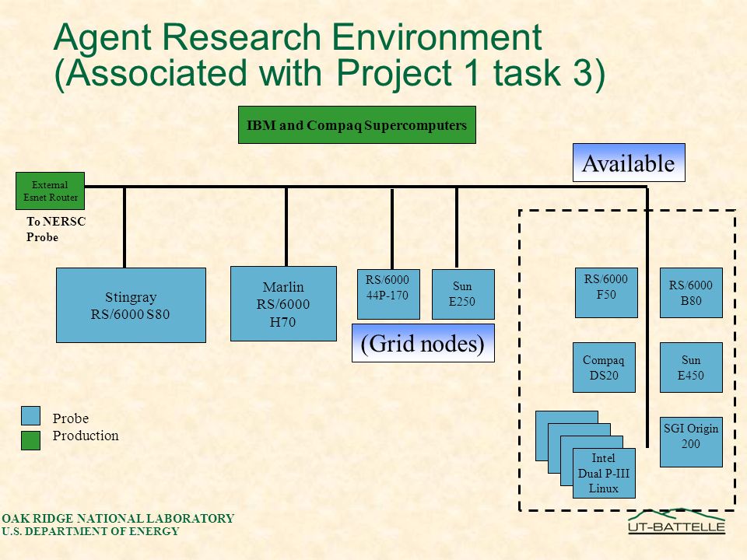Click the Stingray RS/6000 S80 node
The image size is (747, 560).
coord(131,305)
